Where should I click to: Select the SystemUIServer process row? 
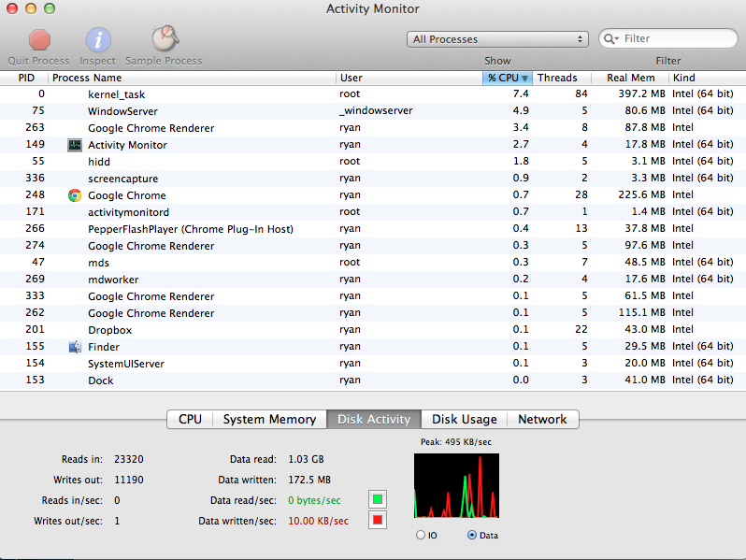[x=373, y=364]
